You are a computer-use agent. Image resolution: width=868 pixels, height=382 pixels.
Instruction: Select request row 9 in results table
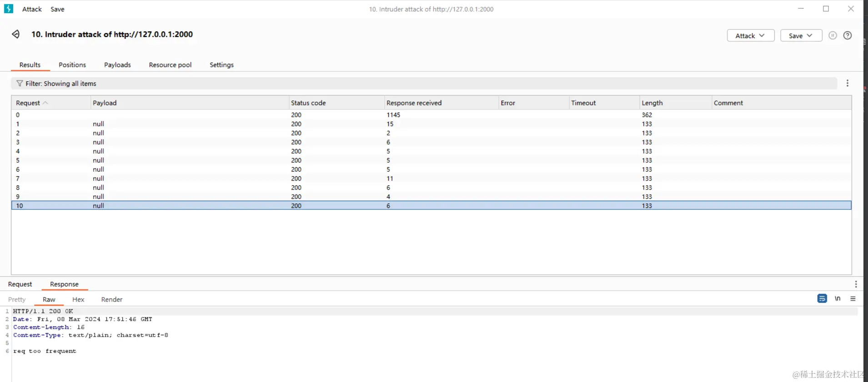[431, 197]
